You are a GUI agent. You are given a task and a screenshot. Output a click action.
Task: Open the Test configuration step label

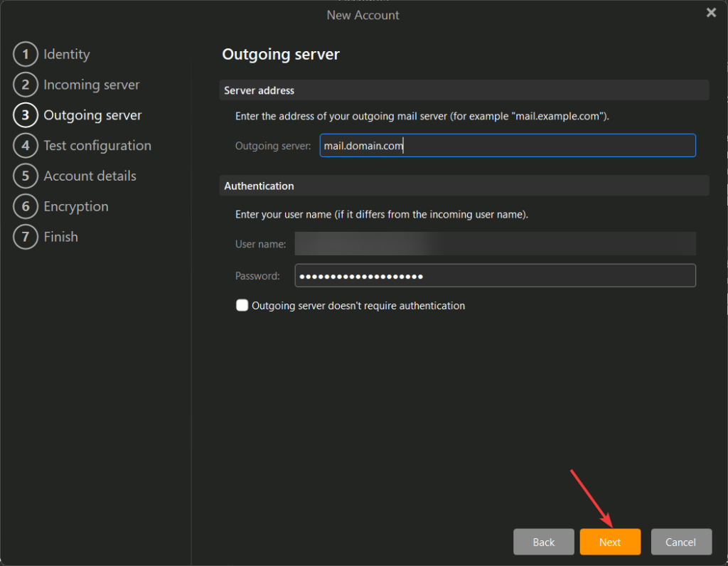(x=97, y=146)
